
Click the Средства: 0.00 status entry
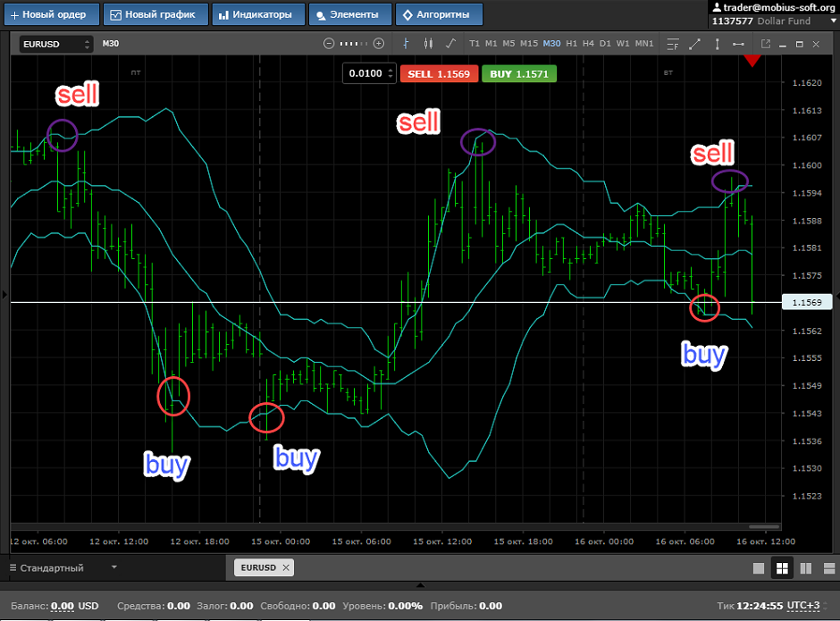[x=154, y=606]
